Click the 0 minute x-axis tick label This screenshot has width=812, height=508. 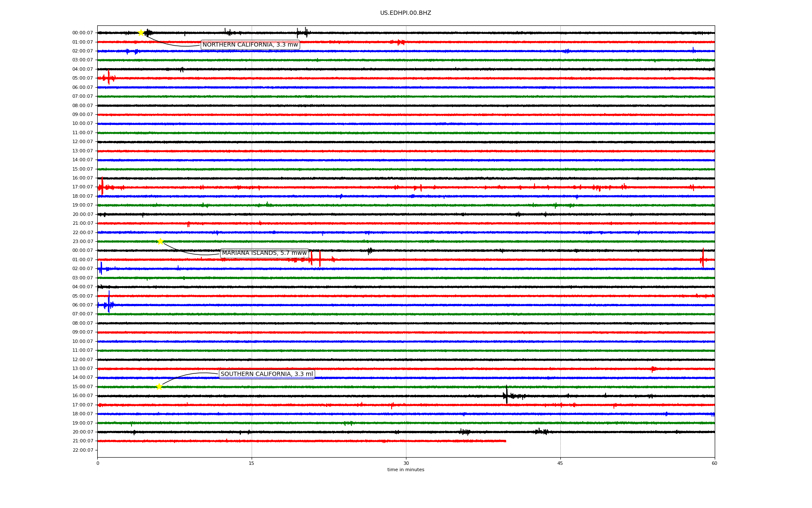pyautogui.click(x=98, y=463)
